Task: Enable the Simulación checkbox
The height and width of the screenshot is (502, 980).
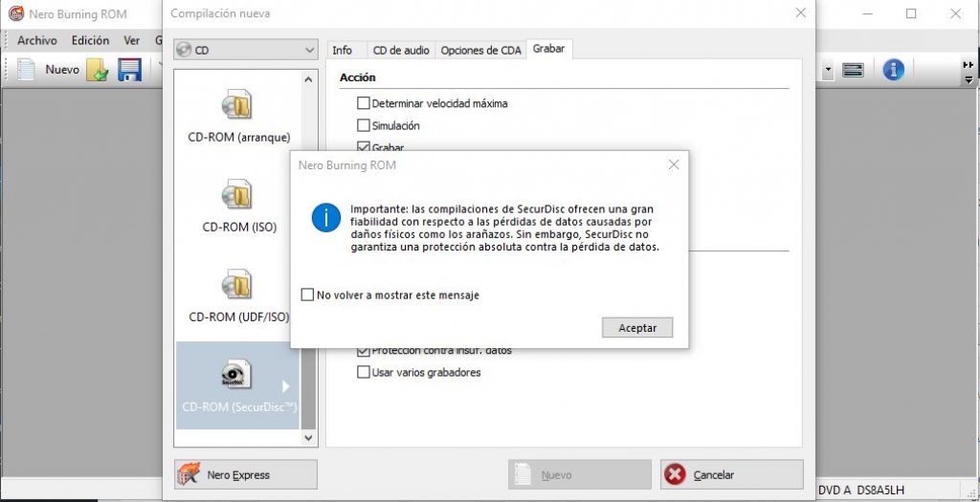Action: pos(363,125)
